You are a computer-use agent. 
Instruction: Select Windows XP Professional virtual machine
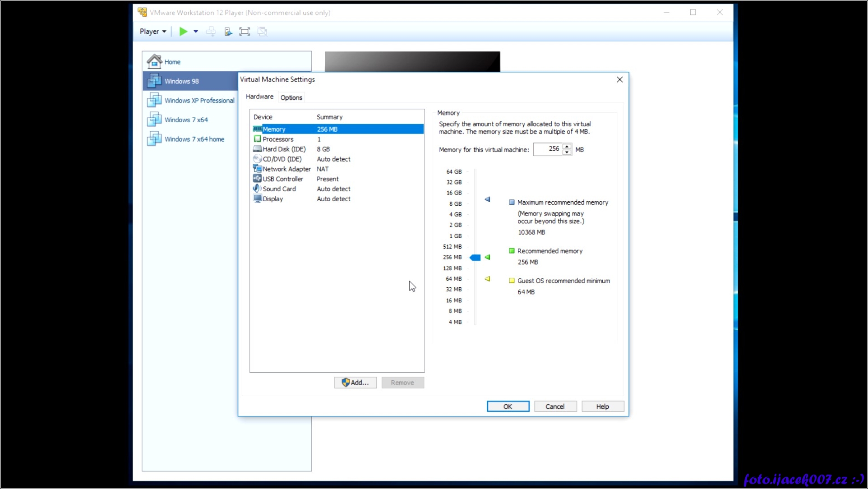199,101
